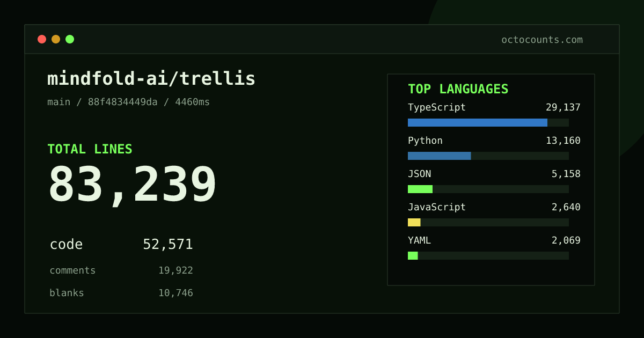644x338 pixels.
Task: Click the yellow window dot
Action: (56, 39)
